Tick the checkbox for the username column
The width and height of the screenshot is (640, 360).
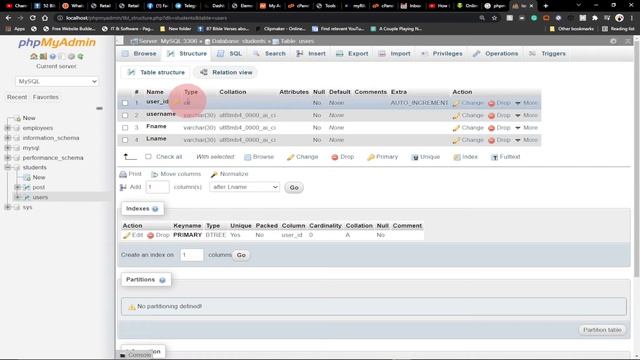(125, 116)
